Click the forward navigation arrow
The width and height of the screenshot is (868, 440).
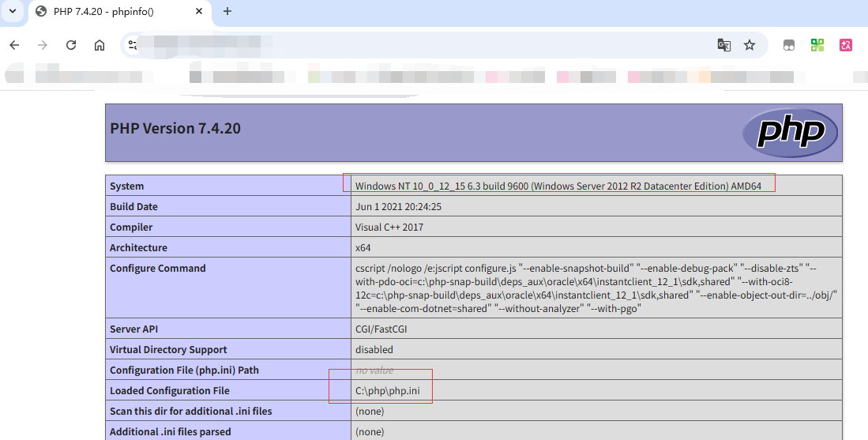pyautogui.click(x=43, y=45)
